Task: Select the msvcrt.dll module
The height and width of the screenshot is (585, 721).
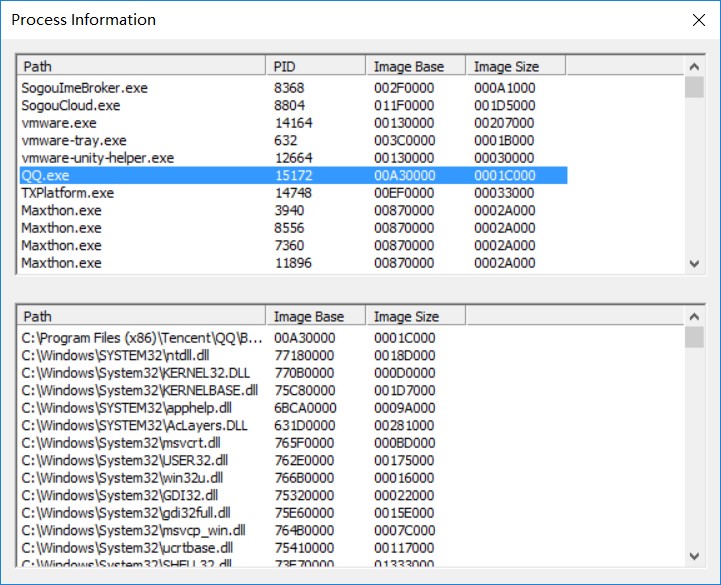Action: click(x=242, y=443)
